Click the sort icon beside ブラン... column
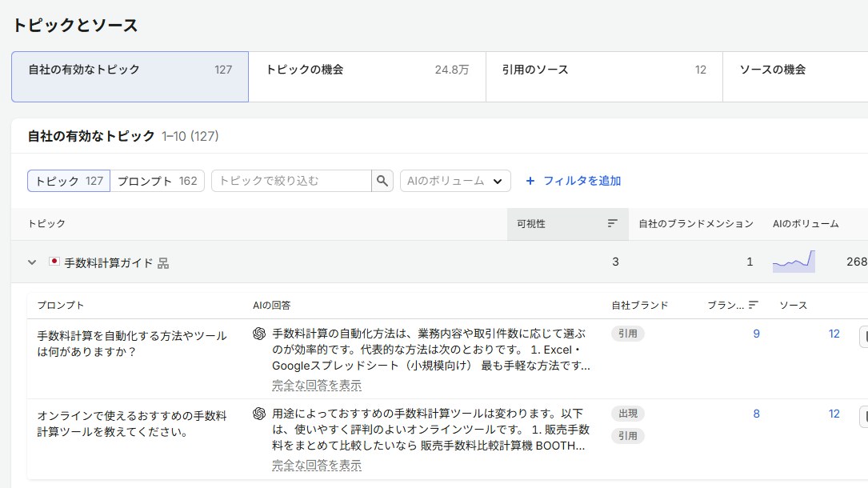Viewport: 868px width, 488px height. click(x=753, y=305)
